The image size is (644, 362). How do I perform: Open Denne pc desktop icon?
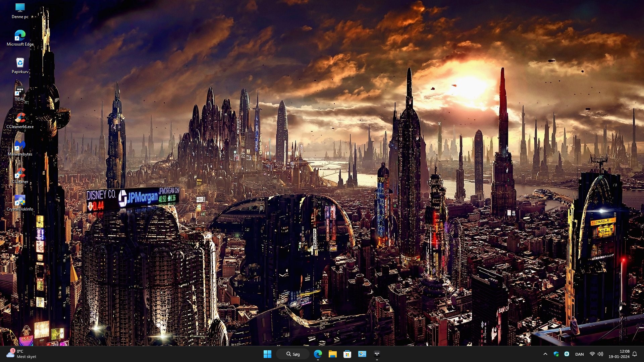coord(20,10)
